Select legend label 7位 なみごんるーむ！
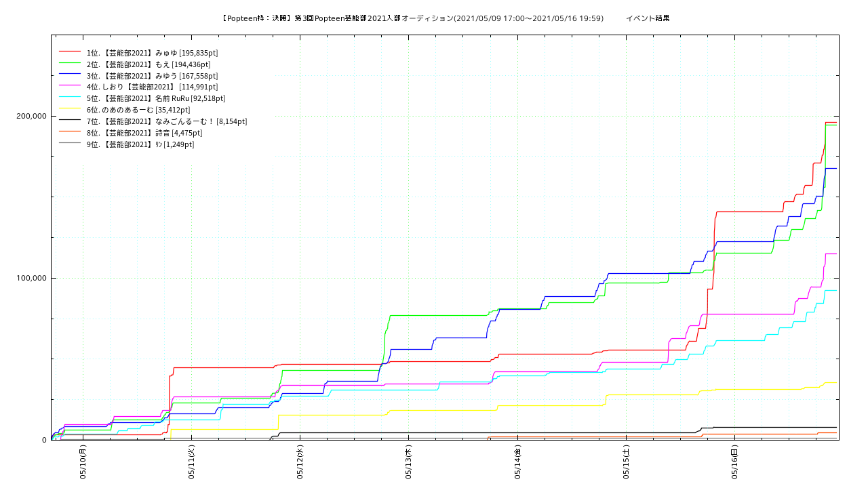Screen dimensions: 868x488 [x=166, y=121]
